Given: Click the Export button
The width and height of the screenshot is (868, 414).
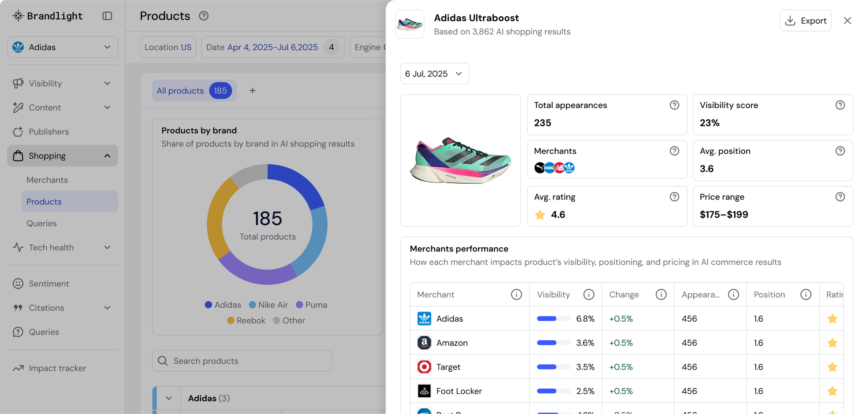Looking at the screenshot, I should point(805,21).
